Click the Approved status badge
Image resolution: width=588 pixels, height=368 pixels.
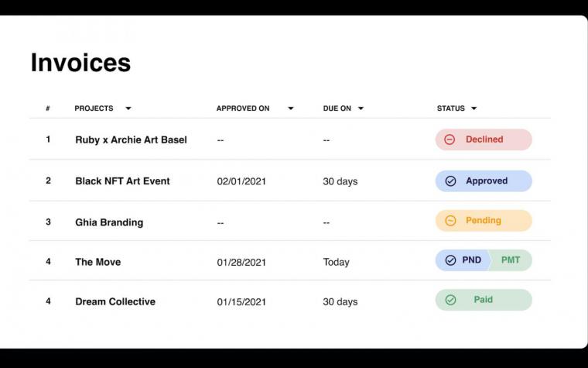[484, 181]
